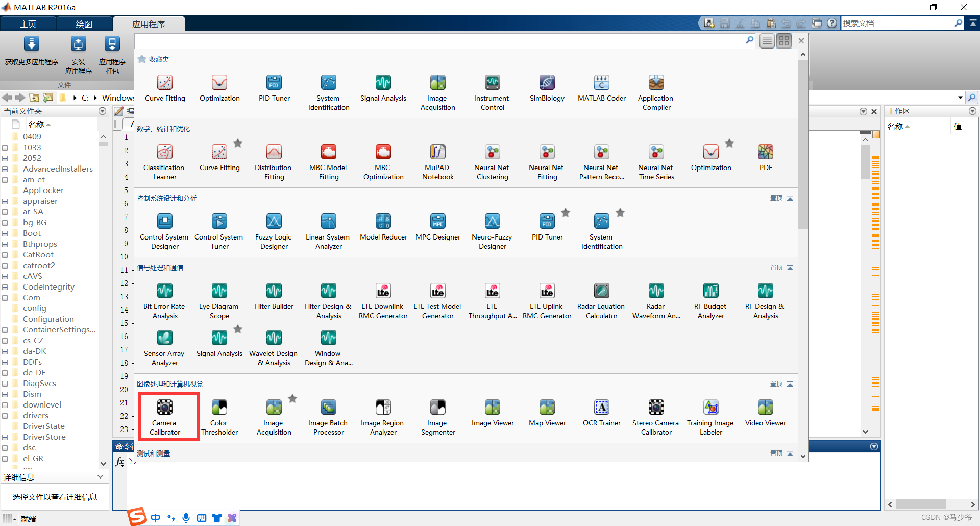This screenshot has width=980, height=526.
Task: Select the 应用程序 tab
Action: pos(149,24)
